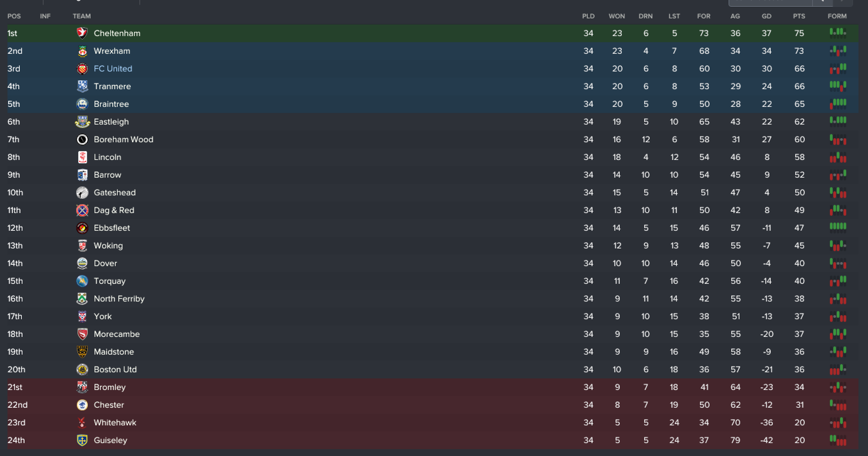Click the Torquay club crest

[x=82, y=281]
